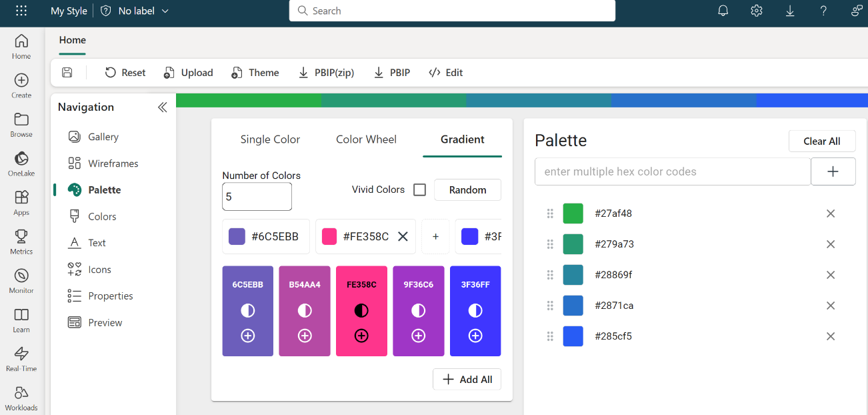Click Theme in the toolbar
The image size is (868, 415).
(255, 73)
